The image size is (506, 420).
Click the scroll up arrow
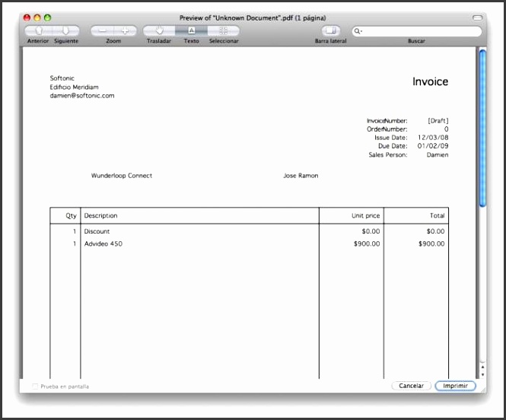tap(482, 366)
